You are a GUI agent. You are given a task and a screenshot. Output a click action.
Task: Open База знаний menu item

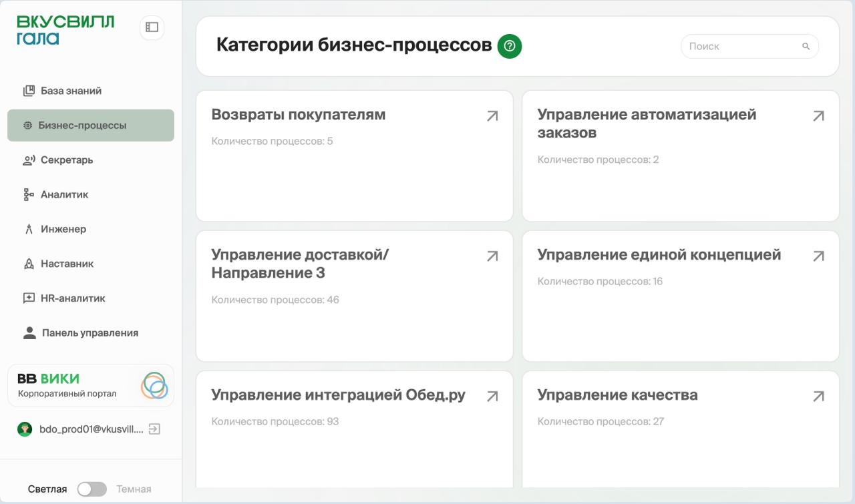coord(71,91)
